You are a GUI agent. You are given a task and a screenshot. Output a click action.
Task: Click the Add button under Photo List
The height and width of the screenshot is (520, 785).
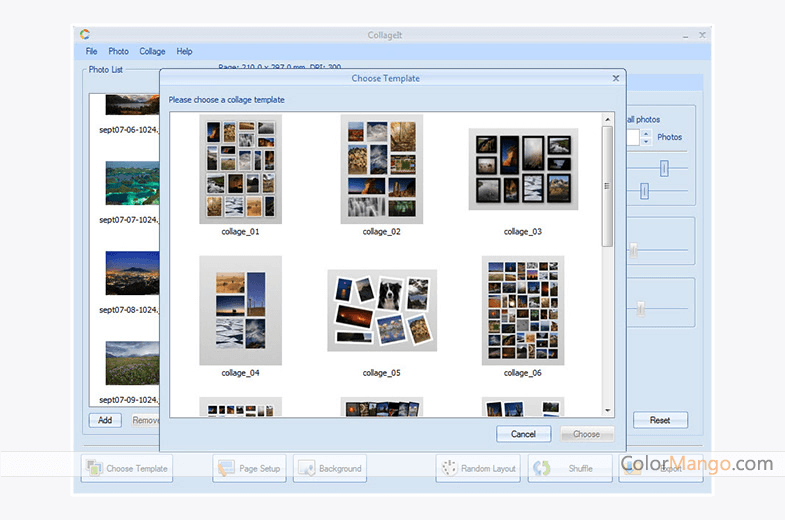105,420
